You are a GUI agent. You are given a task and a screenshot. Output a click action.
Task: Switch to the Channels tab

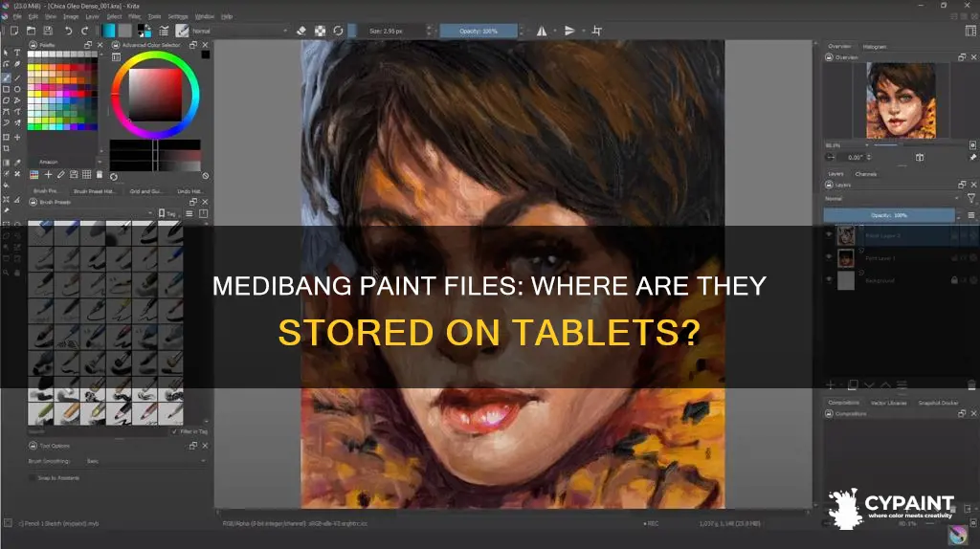coord(865,174)
